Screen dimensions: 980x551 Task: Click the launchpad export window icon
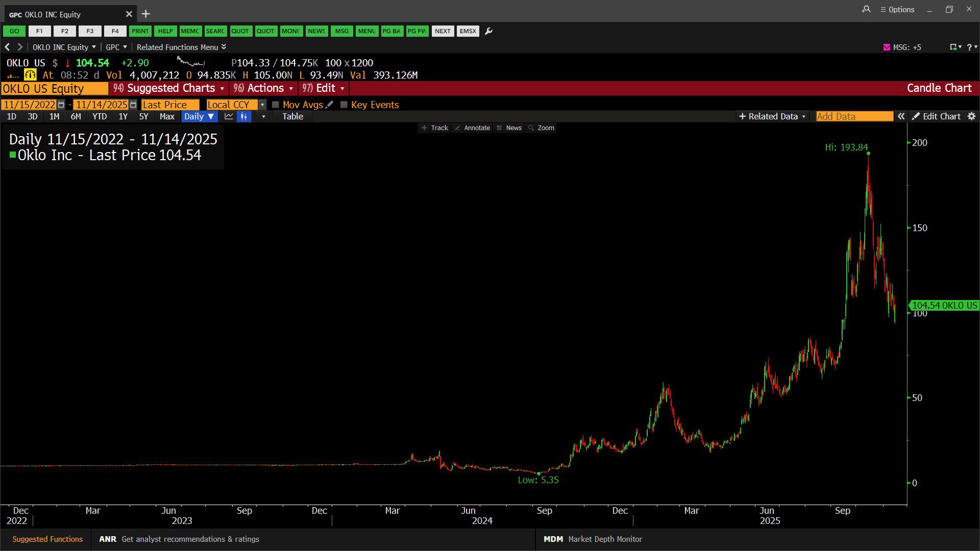click(x=953, y=47)
